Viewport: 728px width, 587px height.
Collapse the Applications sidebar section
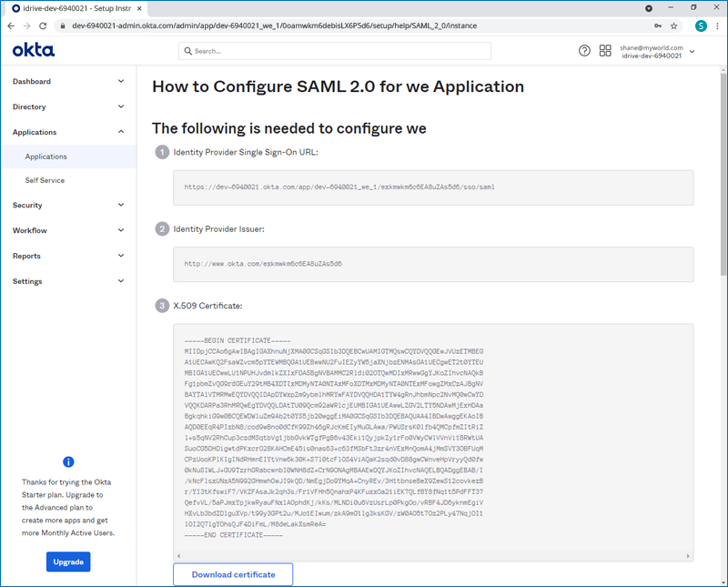[x=121, y=132]
